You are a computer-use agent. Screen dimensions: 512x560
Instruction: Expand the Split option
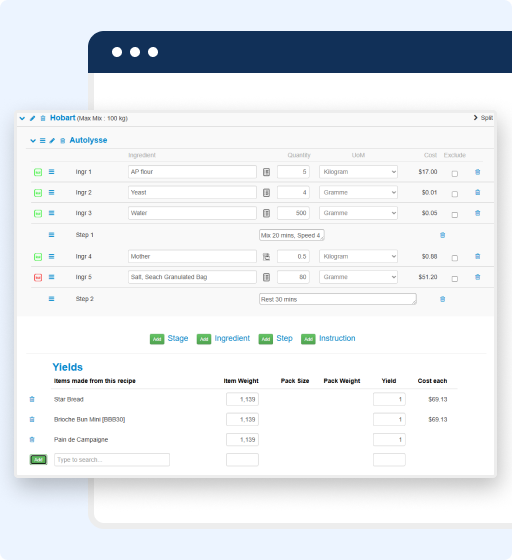point(483,118)
